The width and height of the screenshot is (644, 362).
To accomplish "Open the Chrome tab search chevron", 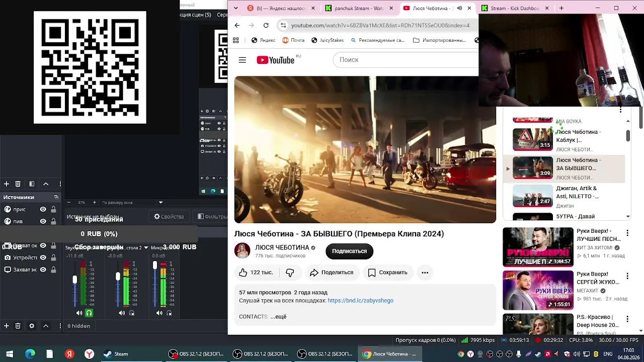I will (236, 8).
